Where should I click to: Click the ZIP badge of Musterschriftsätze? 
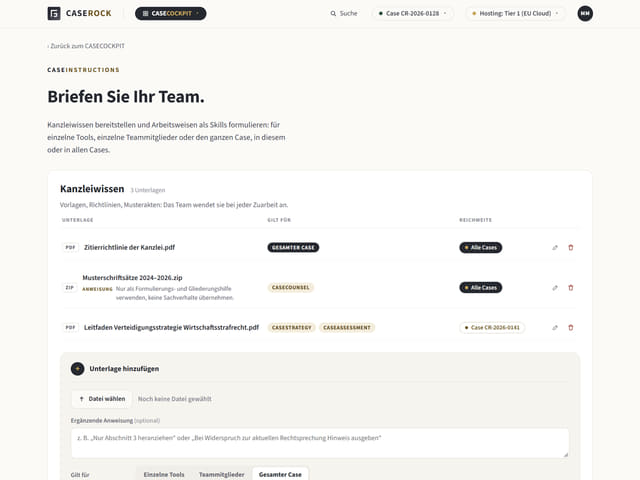70,288
